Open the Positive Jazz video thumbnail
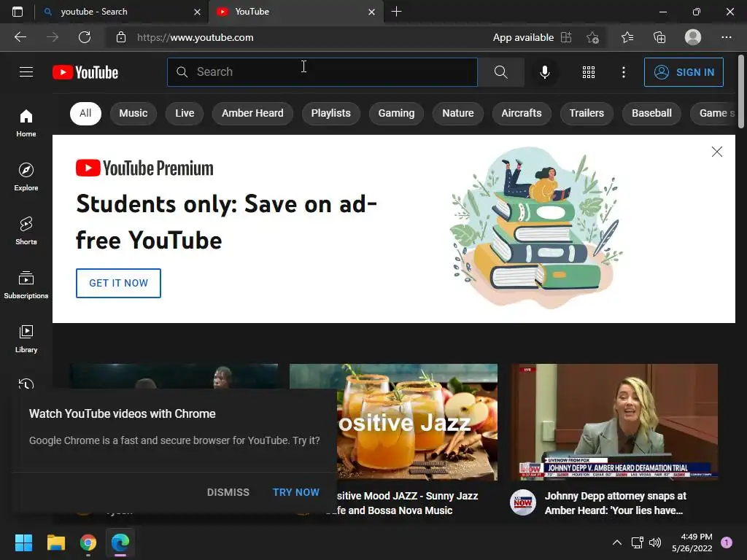The image size is (747, 560). 393,422
